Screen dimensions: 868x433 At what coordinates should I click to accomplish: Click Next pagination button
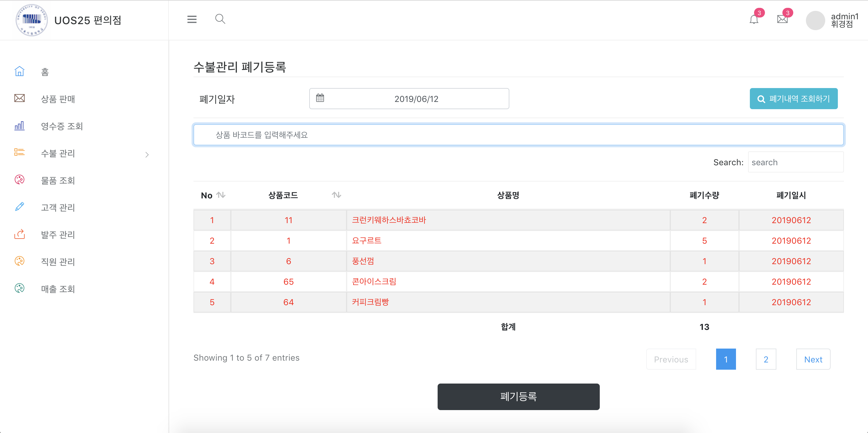click(813, 359)
